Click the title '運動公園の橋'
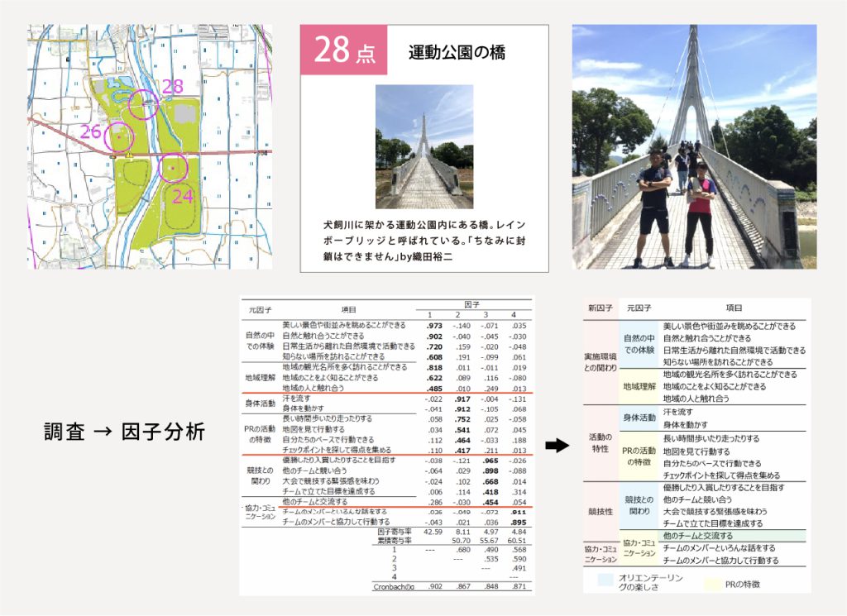Image resolution: width=847 pixels, height=616 pixels. (457, 52)
